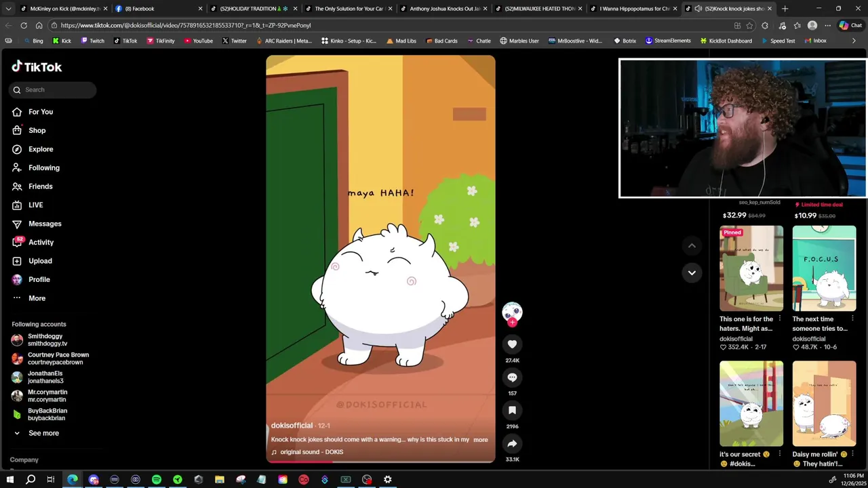Switch to the I Wanna Hippopotamus tab
The width and height of the screenshot is (868, 488).
tap(634, 9)
